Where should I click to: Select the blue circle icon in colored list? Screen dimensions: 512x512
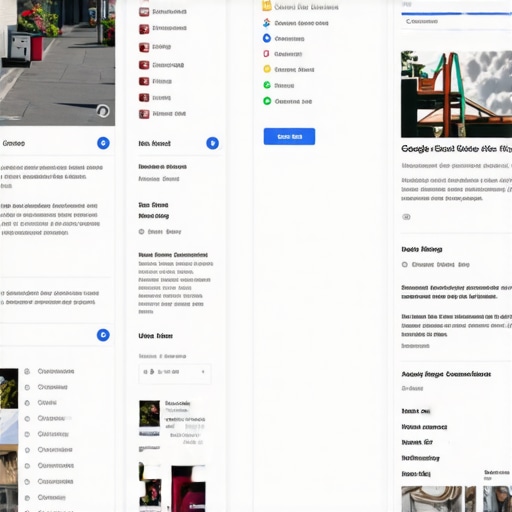click(267, 38)
